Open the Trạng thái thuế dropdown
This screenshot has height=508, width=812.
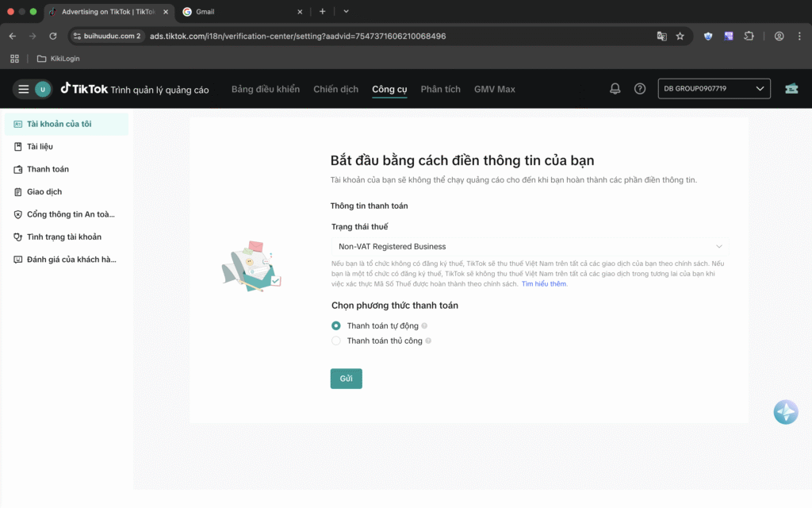[529, 246]
